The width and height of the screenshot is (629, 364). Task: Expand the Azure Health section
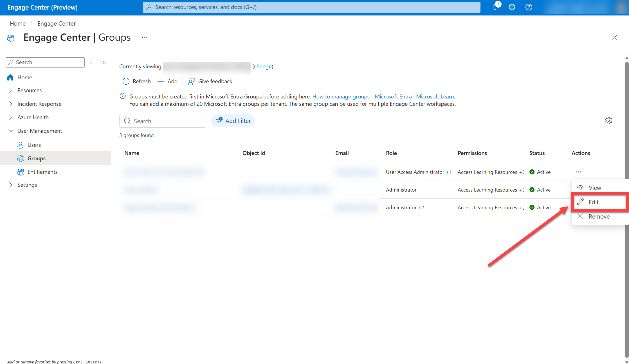(x=11, y=117)
